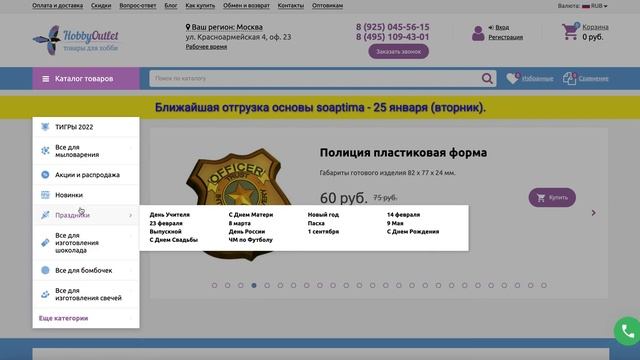Click the Все для бомбочек icon

[x=45, y=270]
